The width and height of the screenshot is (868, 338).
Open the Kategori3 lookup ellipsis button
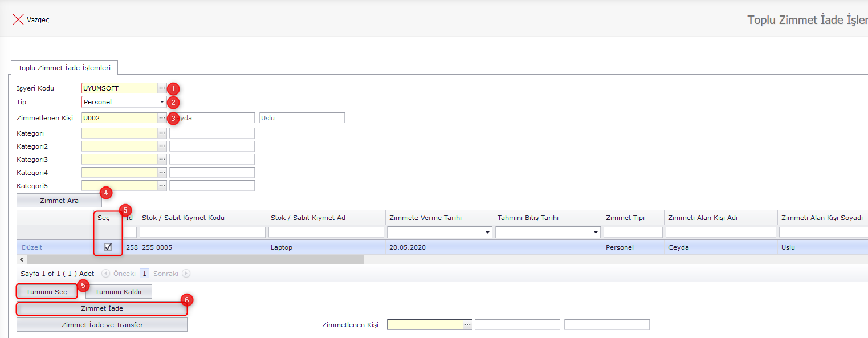[x=162, y=160]
